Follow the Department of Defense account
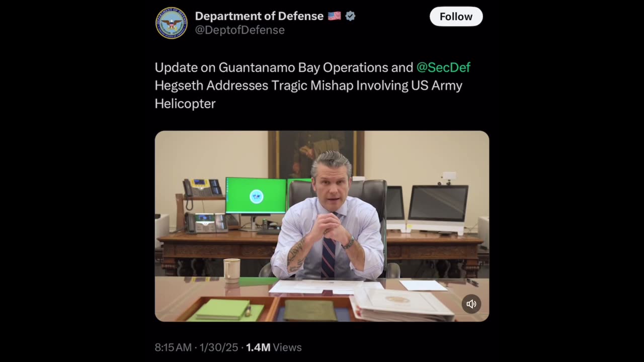Image resolution: width=644 pixels, height=362 pixels. [456, 17]
